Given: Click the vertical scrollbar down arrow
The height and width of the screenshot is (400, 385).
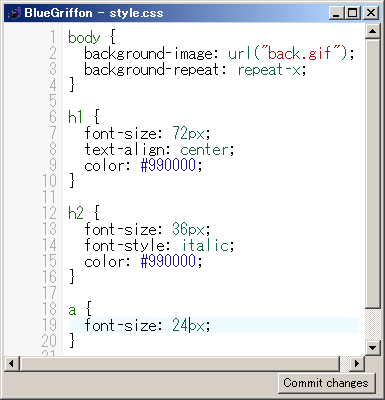Looking at the screenshot, I should tap(373, 348).
